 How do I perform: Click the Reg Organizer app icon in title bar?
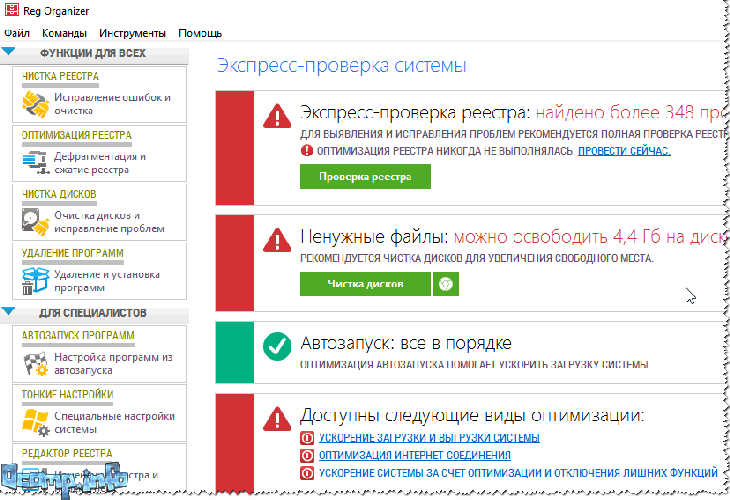click(x=12, y=10)
